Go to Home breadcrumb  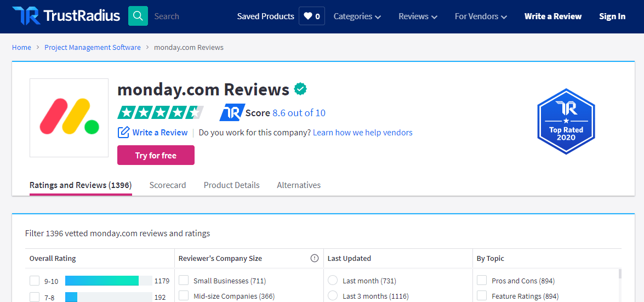(21, 47)
